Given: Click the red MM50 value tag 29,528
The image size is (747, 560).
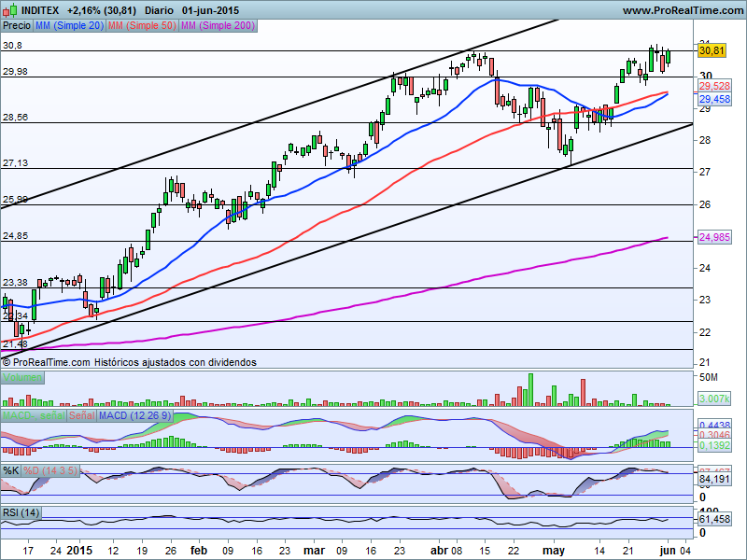Looking at the screenshot, I should [714, 86].
